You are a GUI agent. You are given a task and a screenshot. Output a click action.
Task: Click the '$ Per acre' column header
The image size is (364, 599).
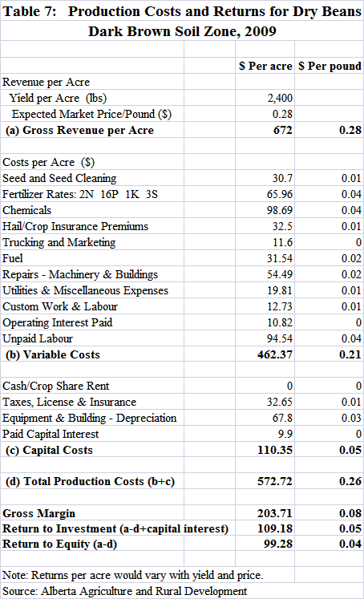tap(265, 66)
